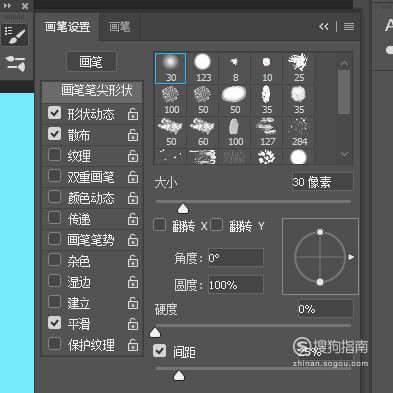Click the 间距 slider handle

click(x=179, y=376)
